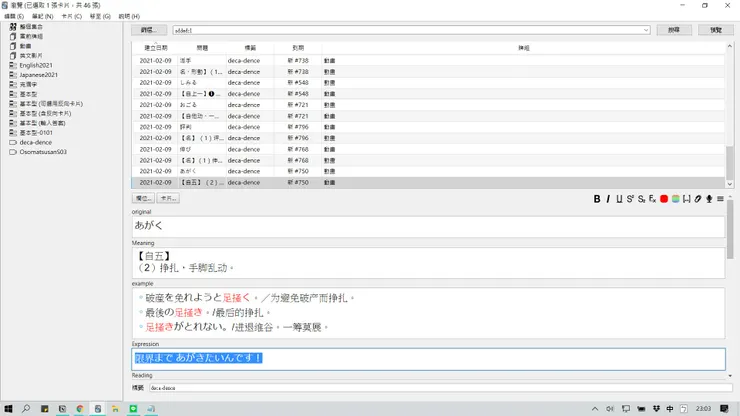The width and height of the screenshot is (740, 416).
Task: Open the editor's more-options hamburger menu
Action: 720,199
